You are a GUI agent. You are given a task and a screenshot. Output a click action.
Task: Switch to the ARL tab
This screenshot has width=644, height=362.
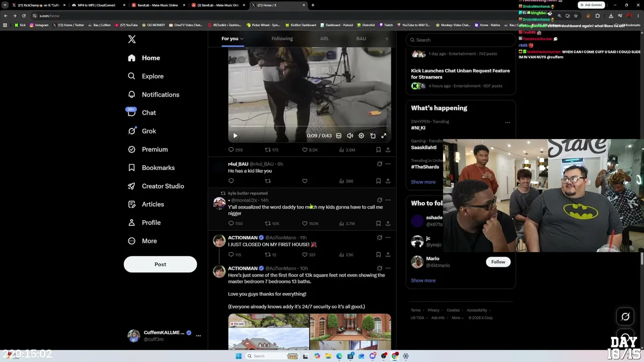click(x=325, y=39)
